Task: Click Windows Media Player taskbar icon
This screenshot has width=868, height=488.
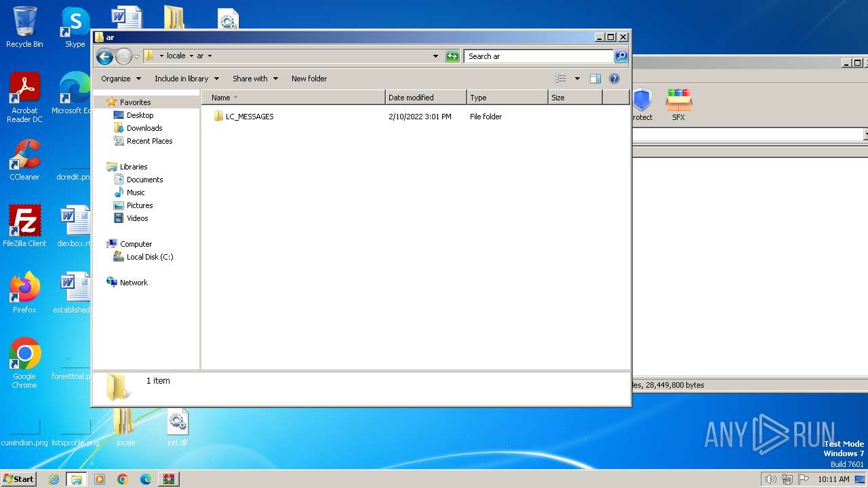Action: (x=100, y=479)
